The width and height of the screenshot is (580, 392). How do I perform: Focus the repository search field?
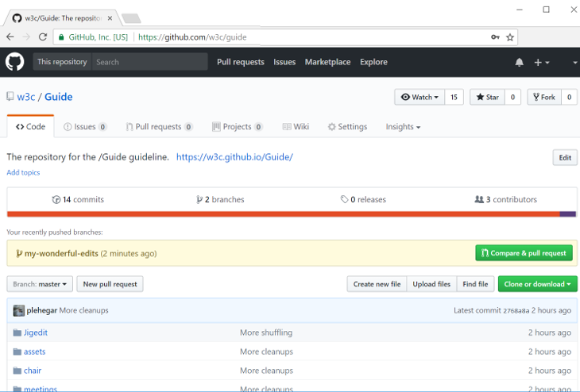149,62
